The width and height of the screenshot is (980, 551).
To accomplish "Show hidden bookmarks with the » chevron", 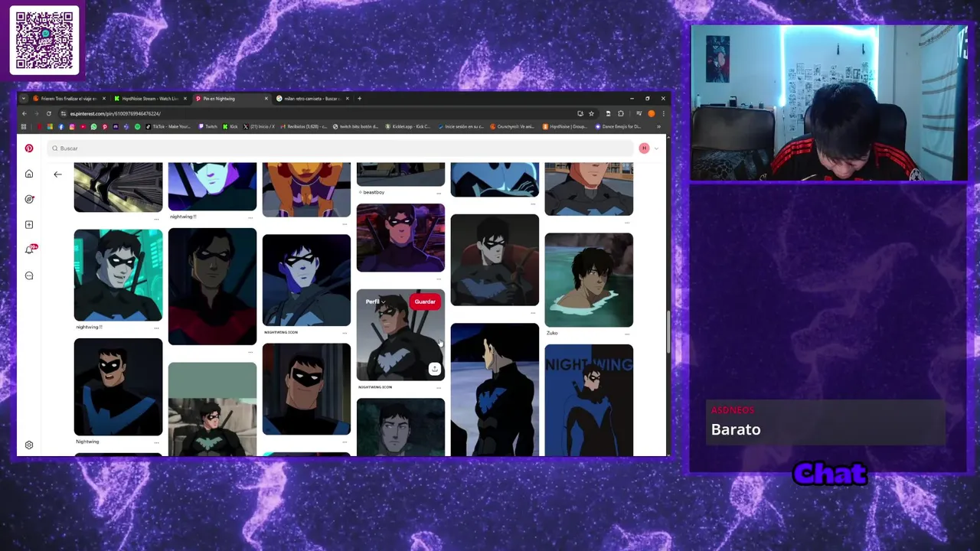I will pos(658,126).
